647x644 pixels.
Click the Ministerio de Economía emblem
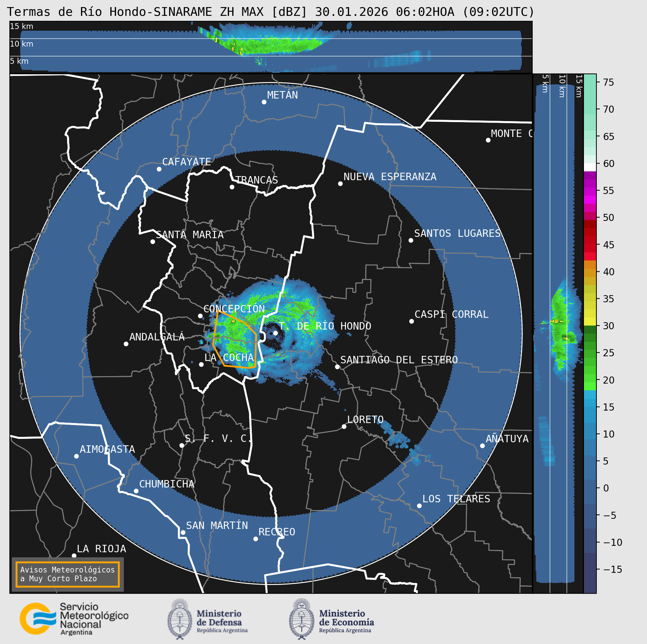301,619
